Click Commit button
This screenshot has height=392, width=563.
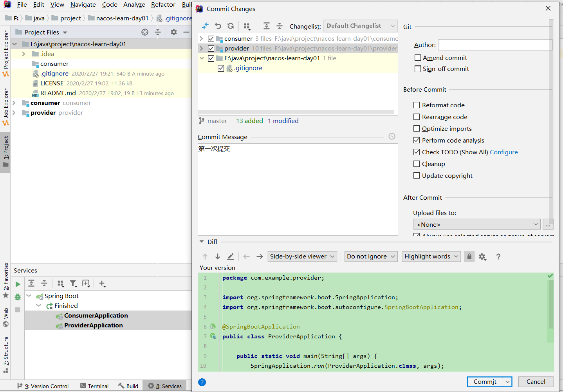(485, 381)
